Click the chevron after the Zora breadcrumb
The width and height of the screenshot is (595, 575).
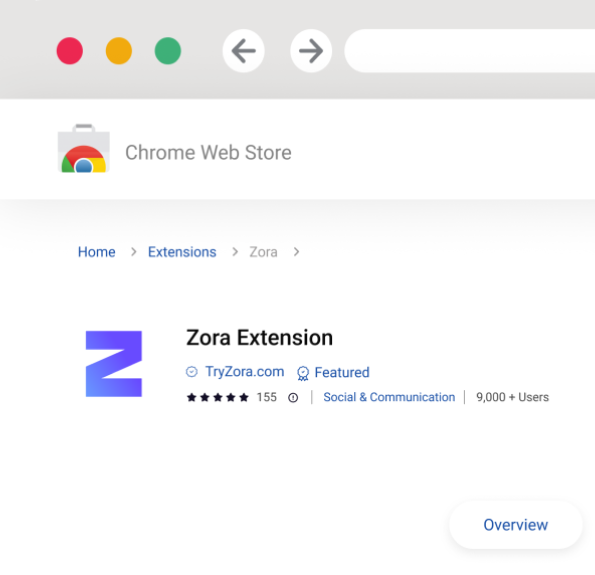pyautogui.click(x=296, y=252)
